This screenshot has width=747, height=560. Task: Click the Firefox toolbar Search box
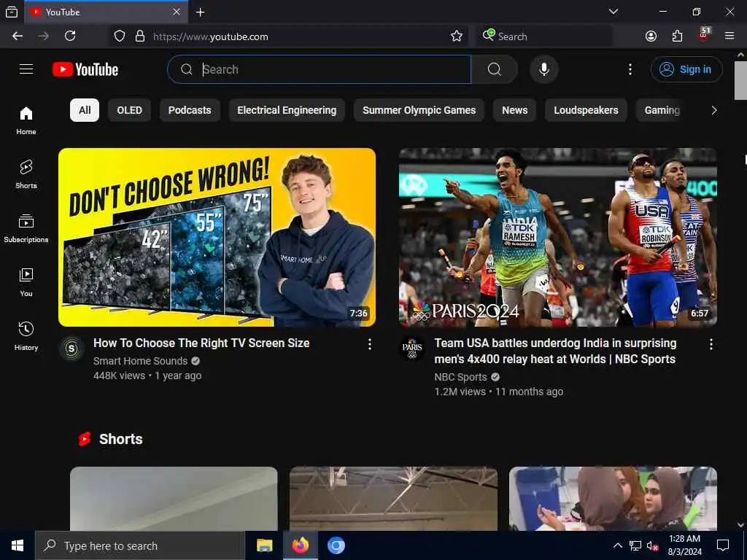(544, 36)
